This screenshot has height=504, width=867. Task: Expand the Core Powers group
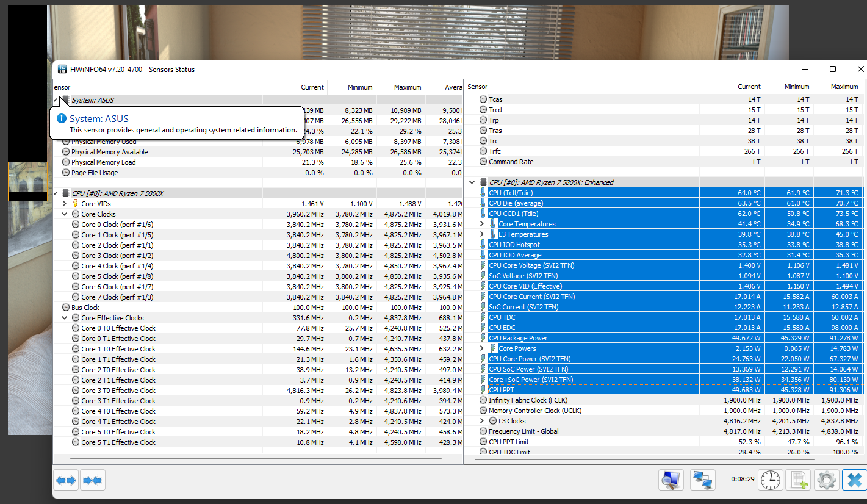482,348
